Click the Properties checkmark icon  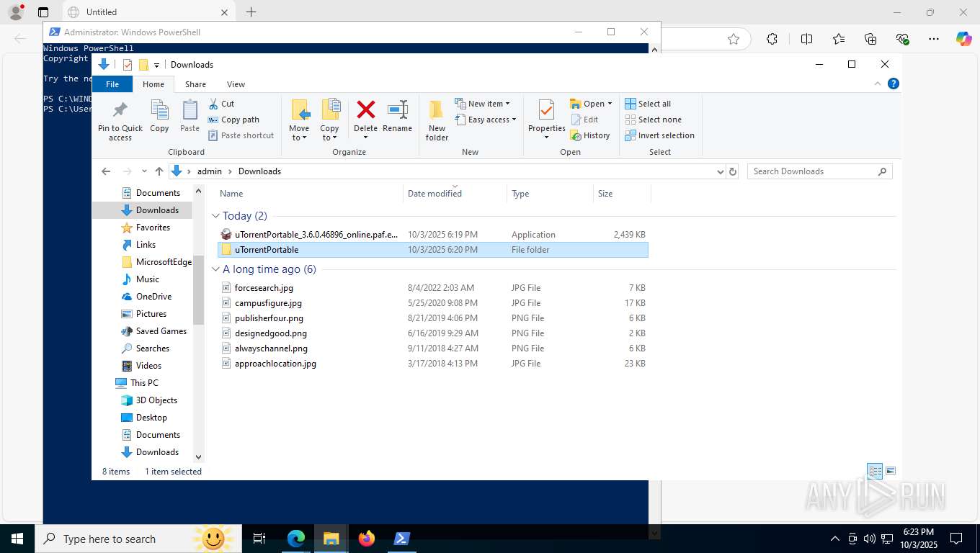(546, 110)
